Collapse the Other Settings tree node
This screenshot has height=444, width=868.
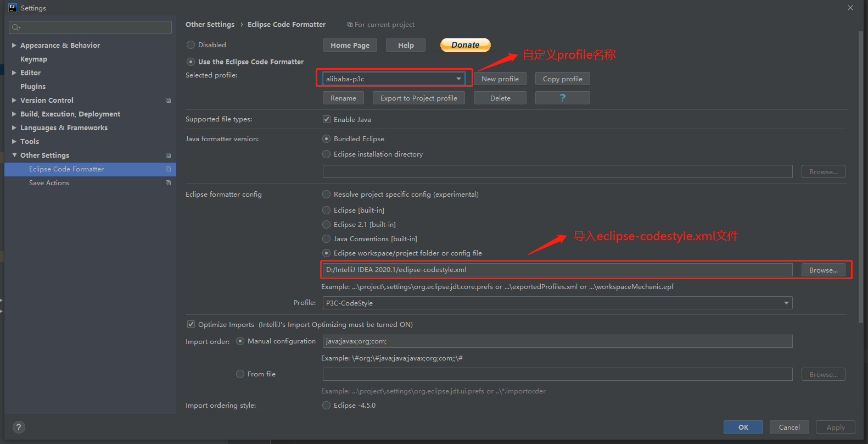pyautogui.click(x=14, y=156)
